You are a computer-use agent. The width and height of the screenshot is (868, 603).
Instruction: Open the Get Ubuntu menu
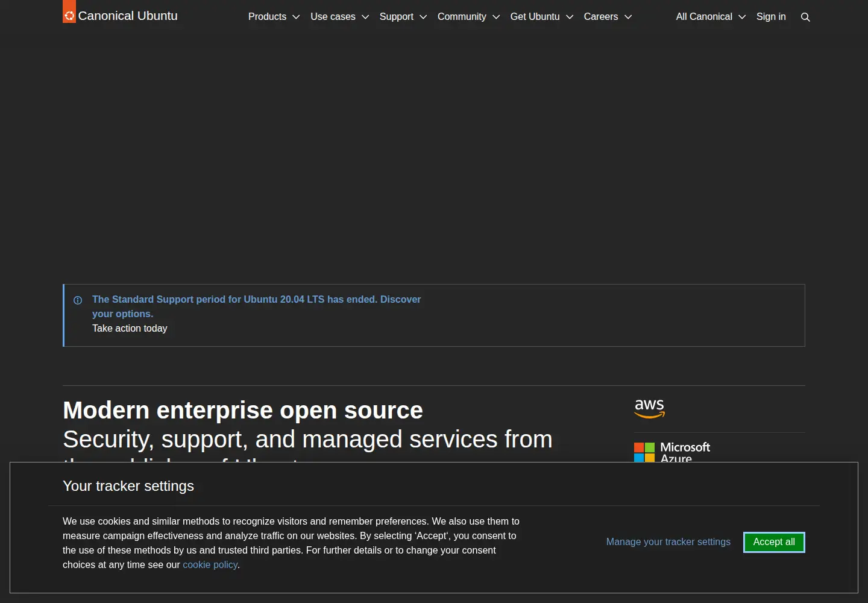coord(541,17)
